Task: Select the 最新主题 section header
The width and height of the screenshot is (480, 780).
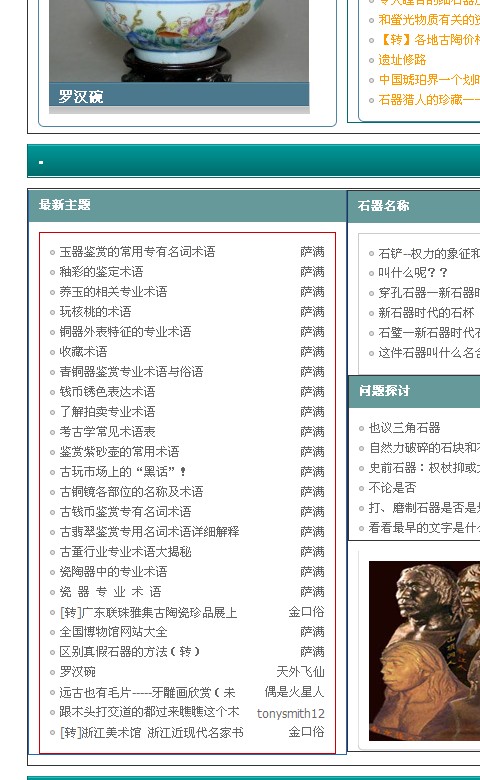Action: pos(65,205)
